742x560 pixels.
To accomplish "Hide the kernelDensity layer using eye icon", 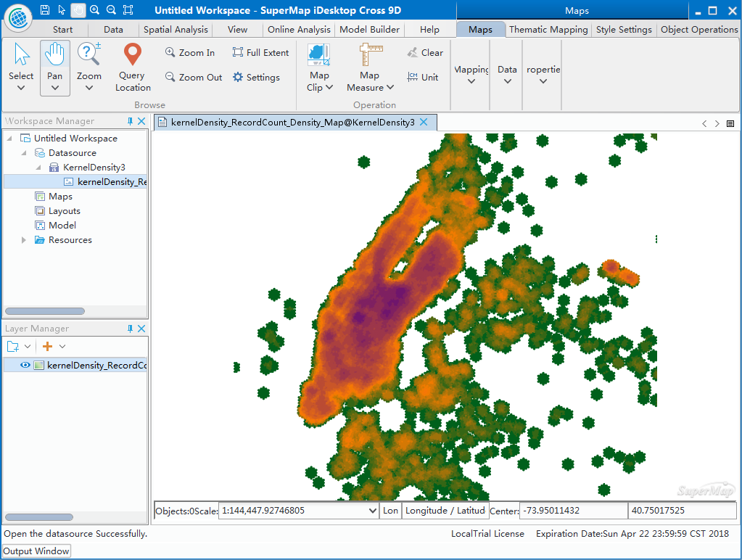I will click(x=25, y=366).
